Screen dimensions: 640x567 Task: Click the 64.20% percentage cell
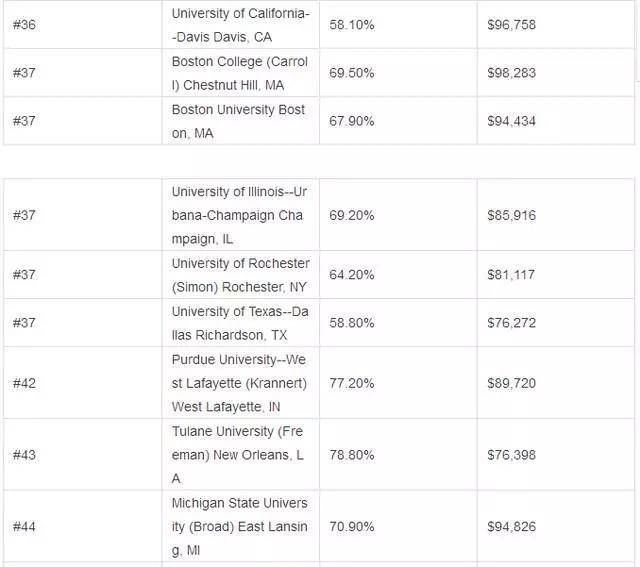tap(398, 275)
